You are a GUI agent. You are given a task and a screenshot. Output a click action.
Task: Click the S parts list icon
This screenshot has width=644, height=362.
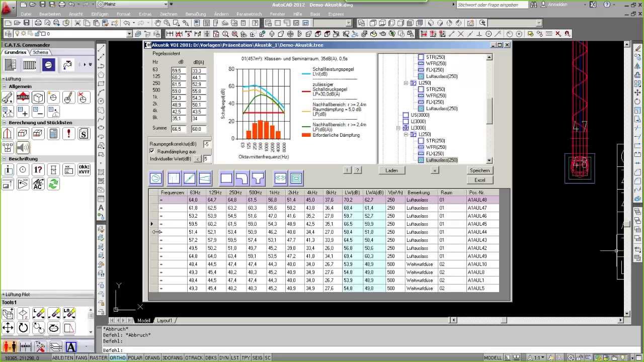84,134
